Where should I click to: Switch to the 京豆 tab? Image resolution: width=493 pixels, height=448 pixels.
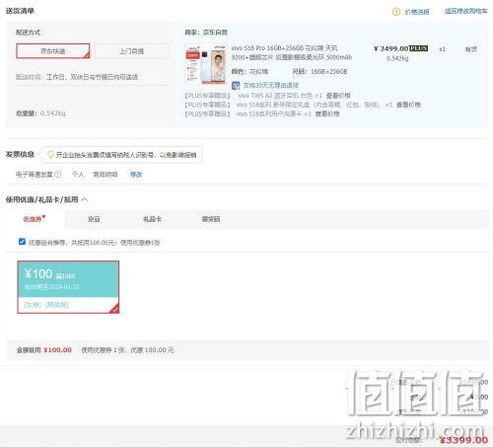94,219
